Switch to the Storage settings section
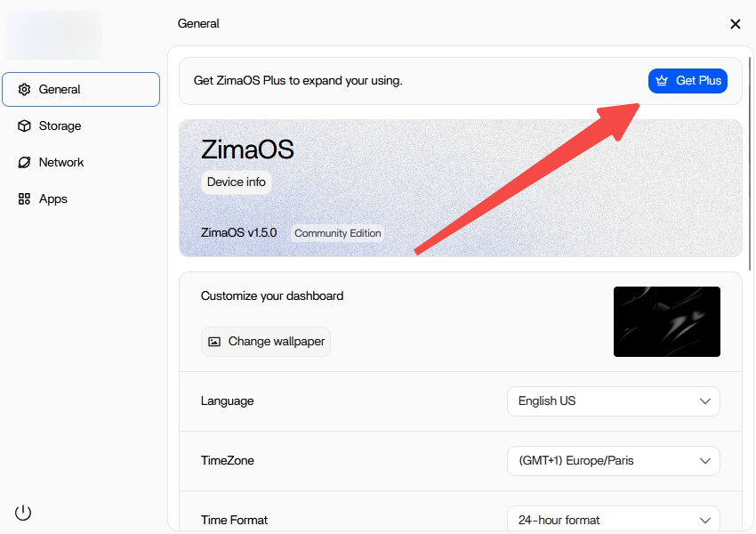Screen dimensions: 756x534 pyautogui.click(x=60, y=126)
